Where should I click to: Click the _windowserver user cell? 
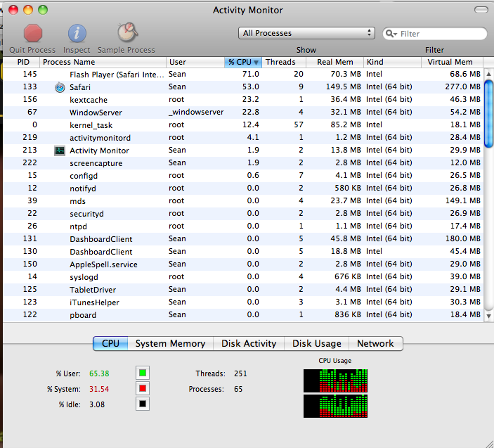pyautogui.click(x=196, y=113)
